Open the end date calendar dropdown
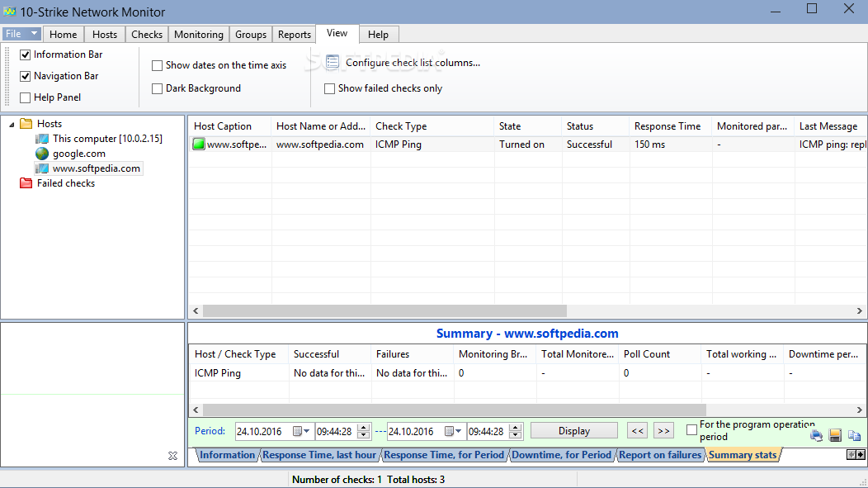 pyautogui.click(x=453, y=431)
